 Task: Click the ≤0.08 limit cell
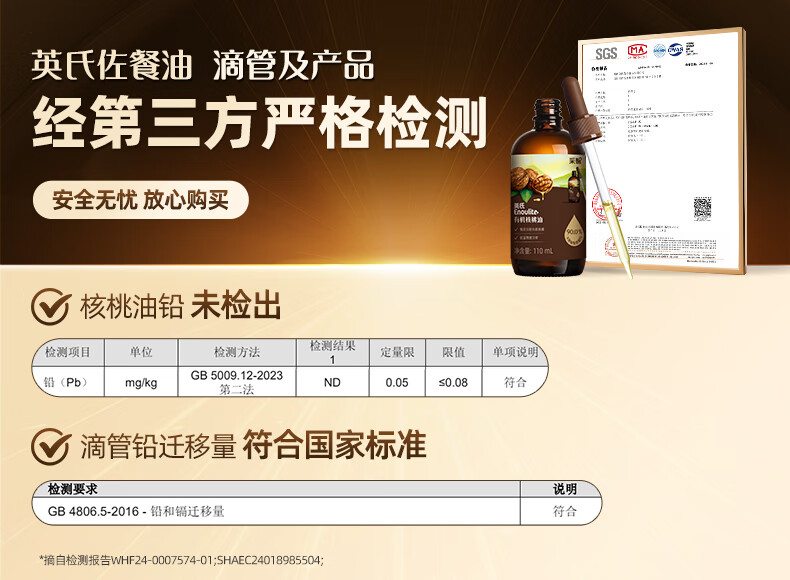click(x=453, y=382)
